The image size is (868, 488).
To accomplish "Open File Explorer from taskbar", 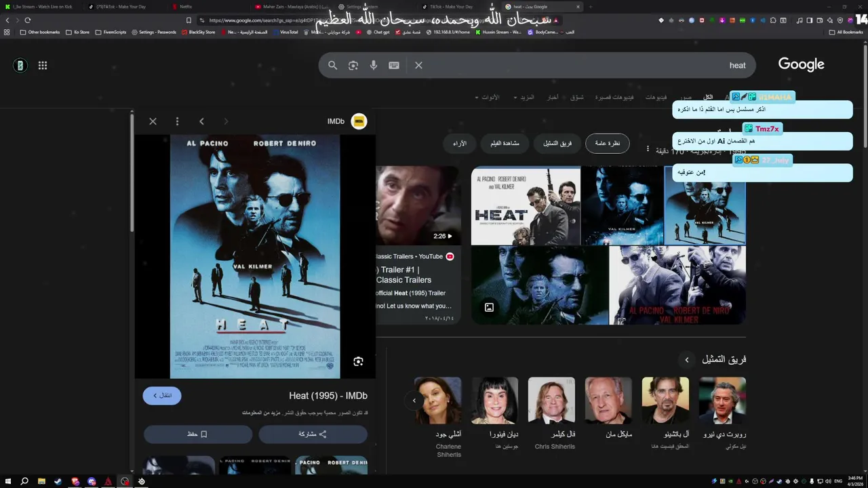I will 41,481.
